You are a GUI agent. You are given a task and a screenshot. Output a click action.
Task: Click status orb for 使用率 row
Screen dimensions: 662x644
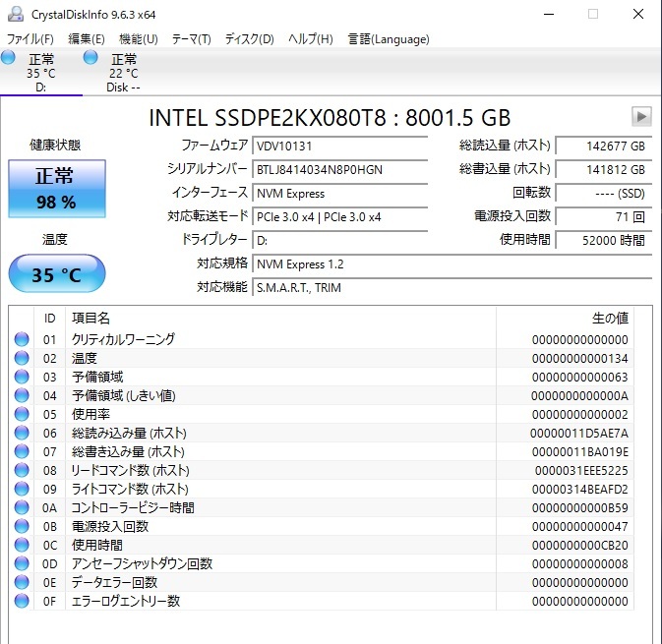[22, 415]
